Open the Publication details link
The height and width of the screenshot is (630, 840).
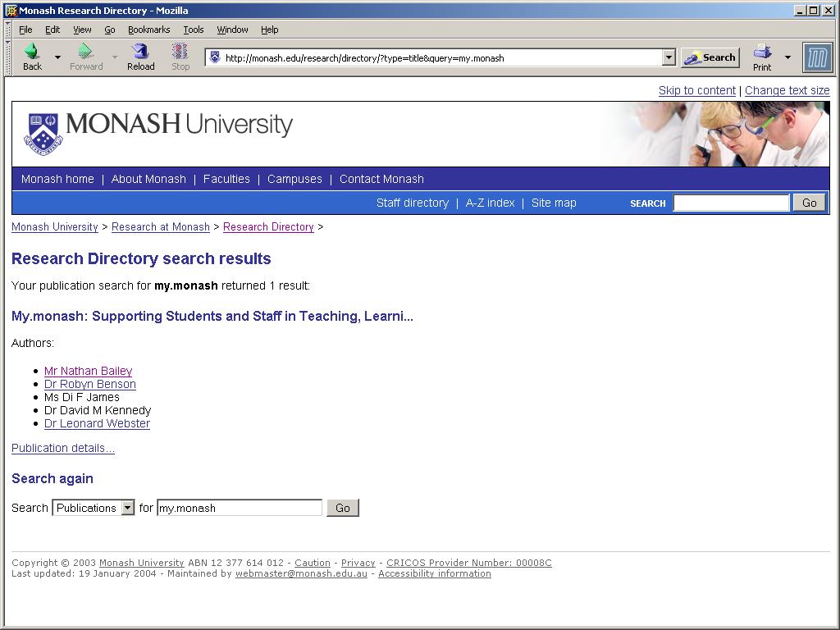pos(62,448)
